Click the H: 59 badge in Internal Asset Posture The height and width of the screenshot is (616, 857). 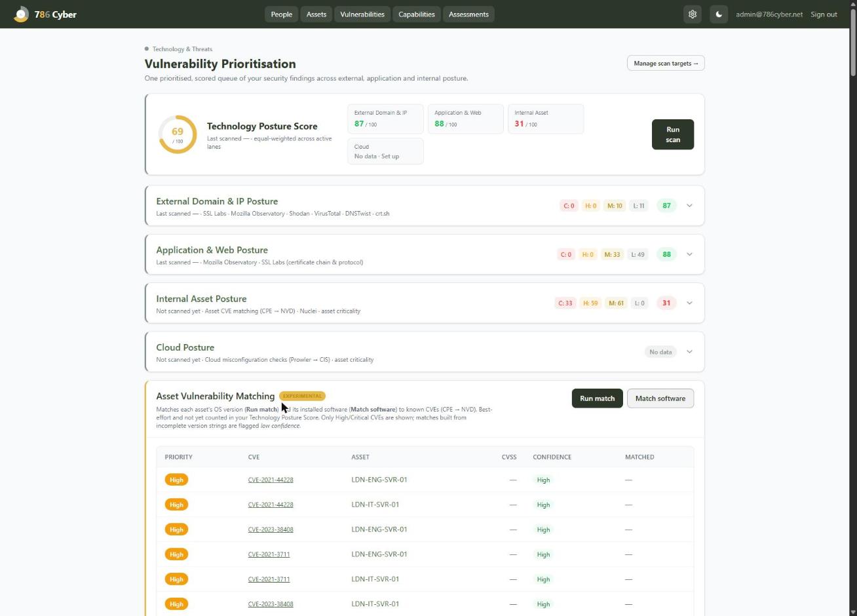[x=591, y=303]
